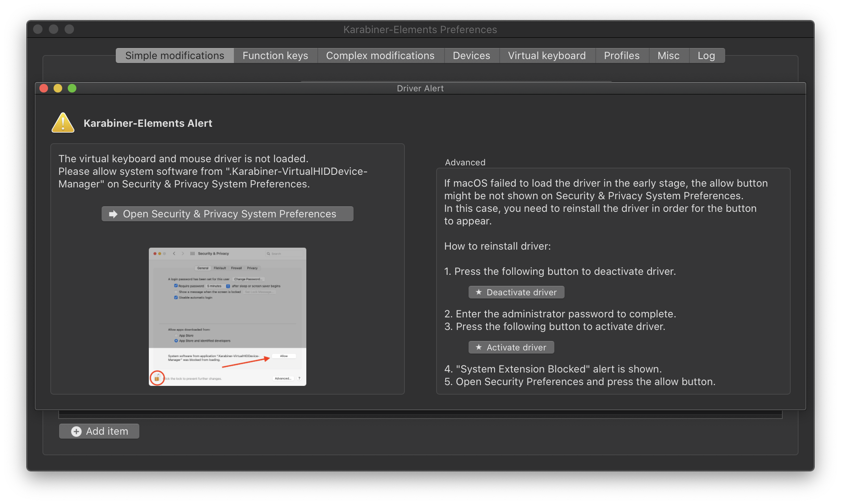Click the star icon on Activate driver
Viewport: 841px width, 504px height.
(479, 347)
